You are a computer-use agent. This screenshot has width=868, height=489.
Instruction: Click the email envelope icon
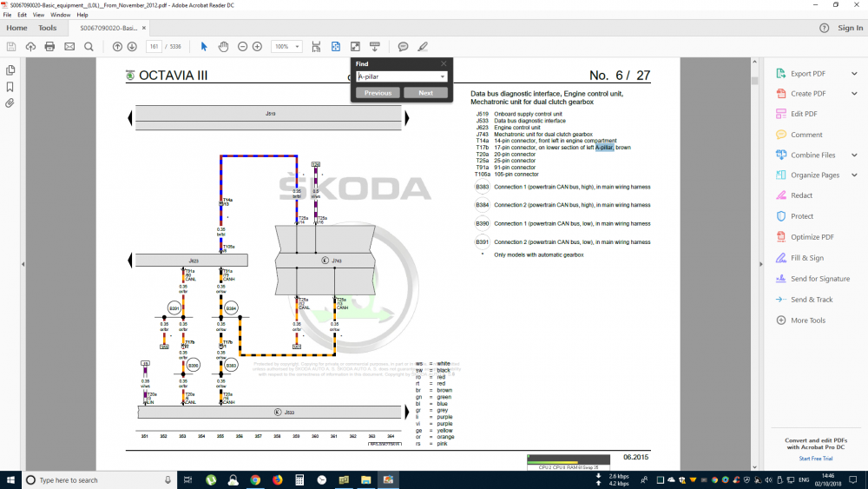pyautogui.click(x=69, y=47)
